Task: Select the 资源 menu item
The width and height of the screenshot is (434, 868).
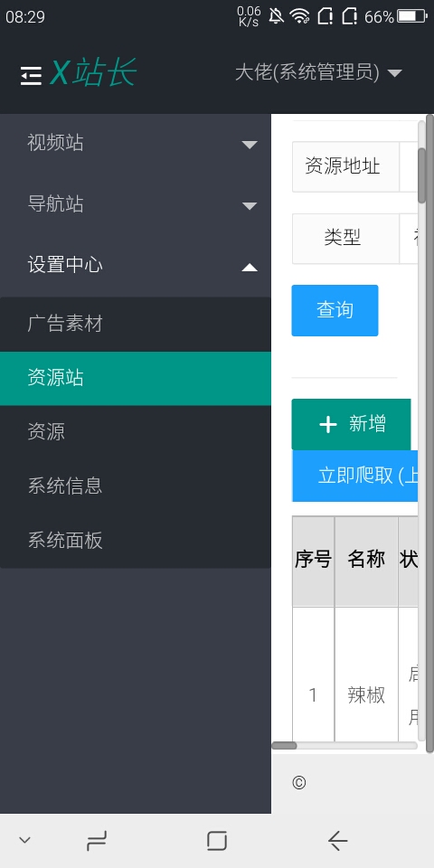Action: (136, 432)
